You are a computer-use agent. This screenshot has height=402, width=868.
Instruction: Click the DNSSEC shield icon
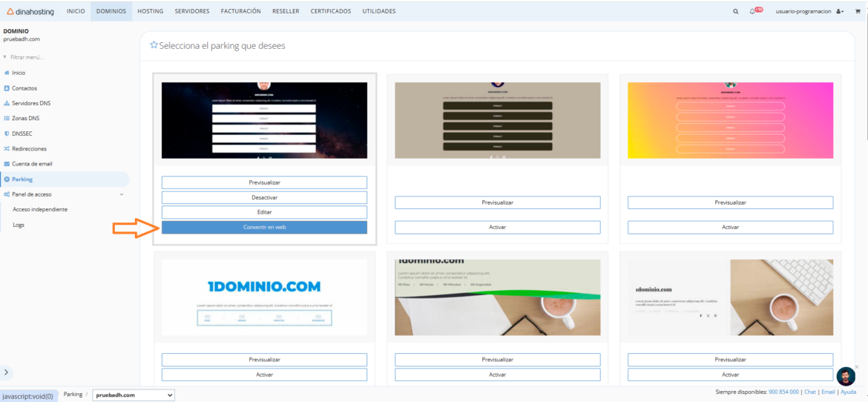click(x=7, y=134)
